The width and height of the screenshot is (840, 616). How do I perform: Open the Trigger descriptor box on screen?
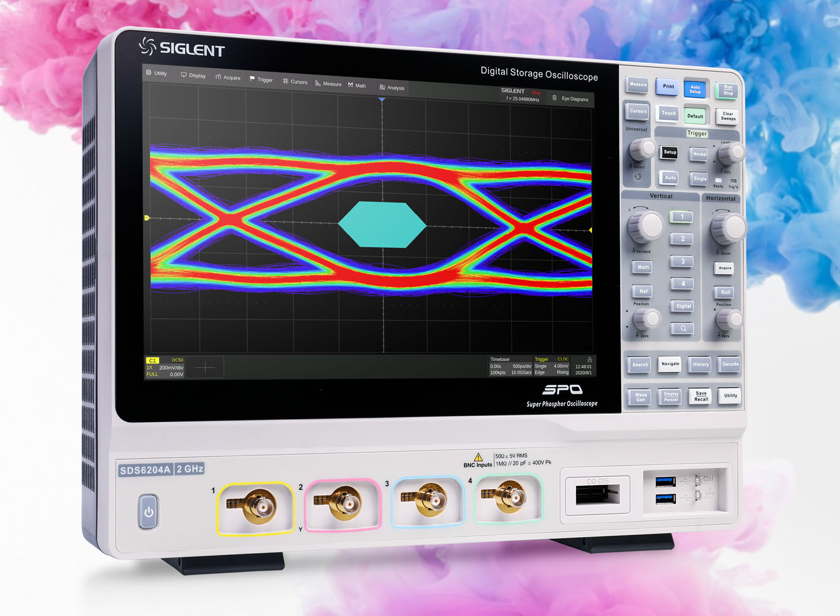tap(551, 366)
